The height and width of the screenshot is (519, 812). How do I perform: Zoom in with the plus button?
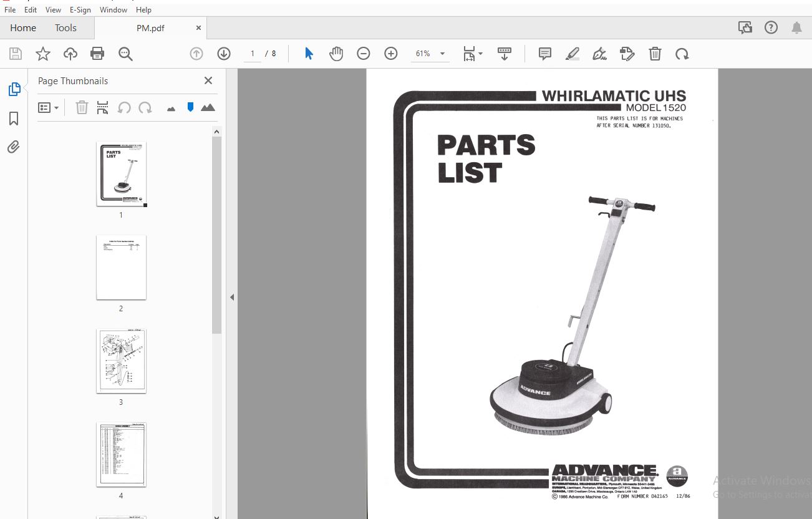tap(391, 54)
